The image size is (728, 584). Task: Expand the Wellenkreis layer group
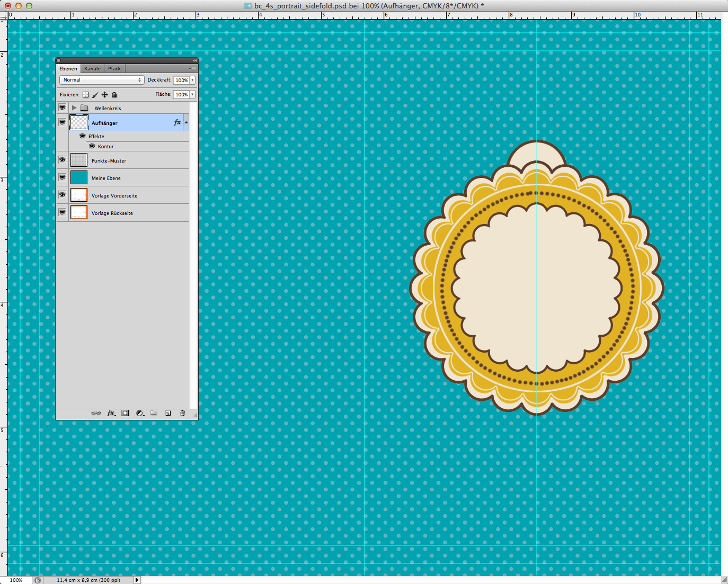(x=74, y=108)
